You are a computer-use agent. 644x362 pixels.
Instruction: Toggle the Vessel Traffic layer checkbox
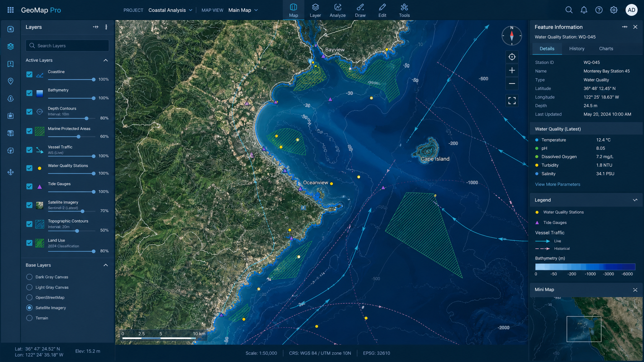point(29,150)
